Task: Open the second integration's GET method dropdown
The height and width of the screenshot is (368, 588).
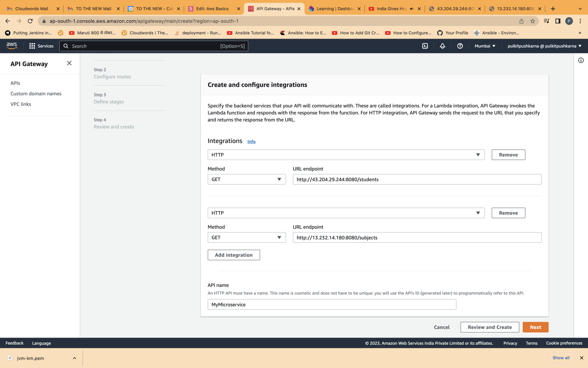Action: pos(246,237)
